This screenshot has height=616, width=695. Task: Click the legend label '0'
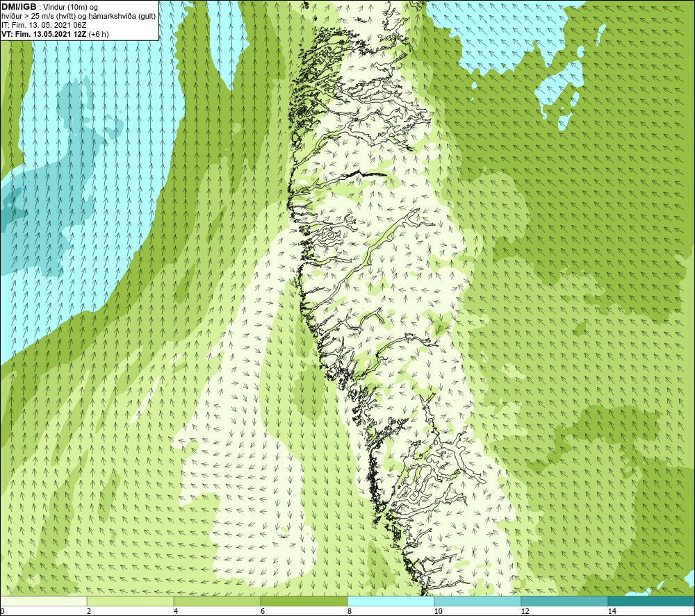click(x=3, y=611)
